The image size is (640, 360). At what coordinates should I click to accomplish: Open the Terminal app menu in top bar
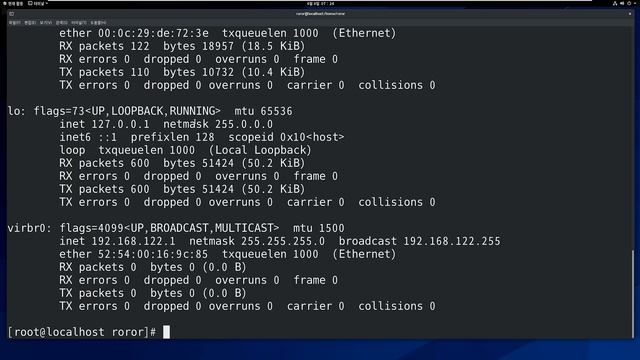click(37, 3)
